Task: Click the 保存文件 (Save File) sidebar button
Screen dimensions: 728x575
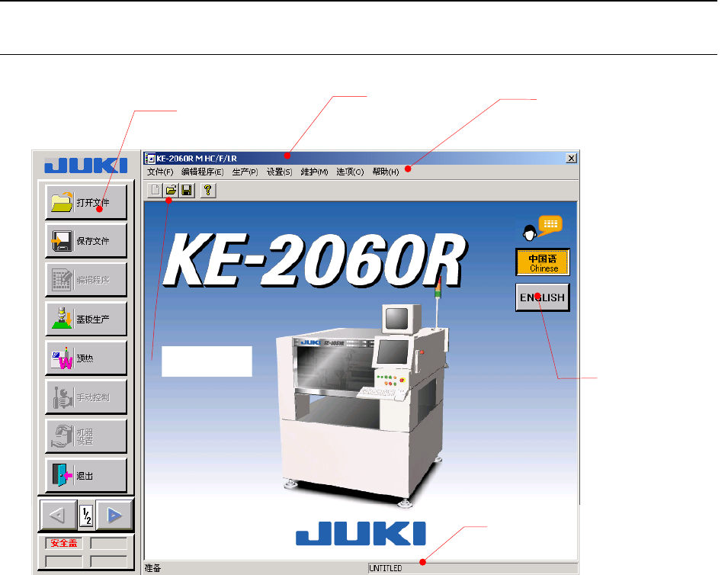Action: click(86, 241)
